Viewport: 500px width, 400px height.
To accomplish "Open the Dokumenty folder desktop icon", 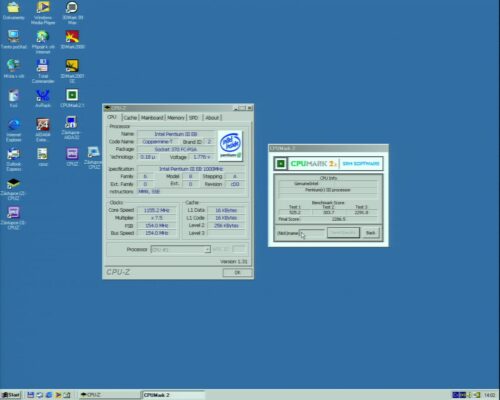I will (13, 11).
